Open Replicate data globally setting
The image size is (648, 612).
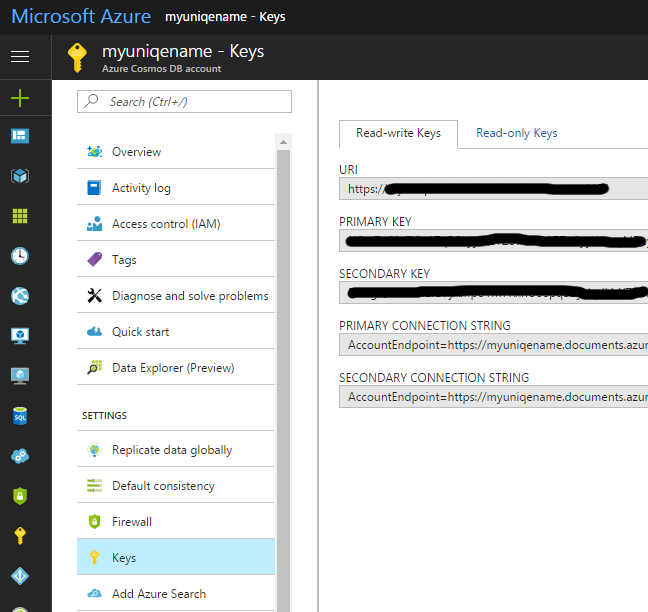coord(176,450)
